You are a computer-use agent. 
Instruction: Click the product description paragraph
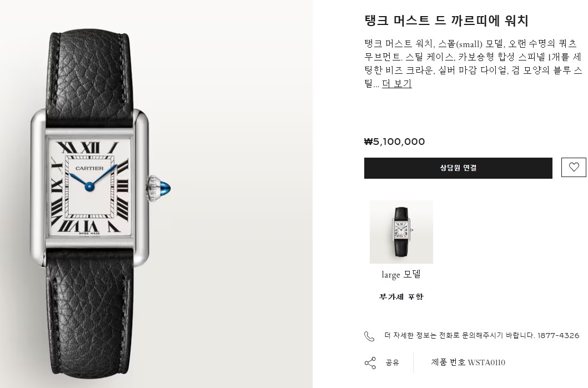pyautogui.click(x=473, y=64)
